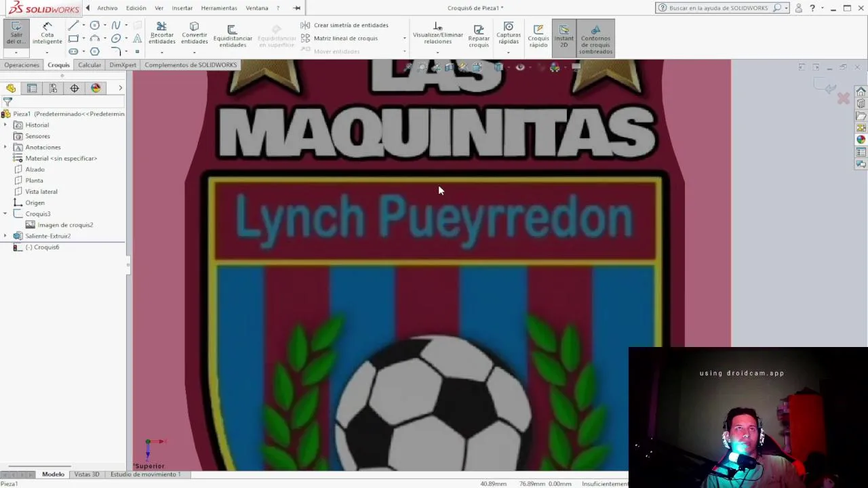Click Capturas rápidas tool

(509, 33)
